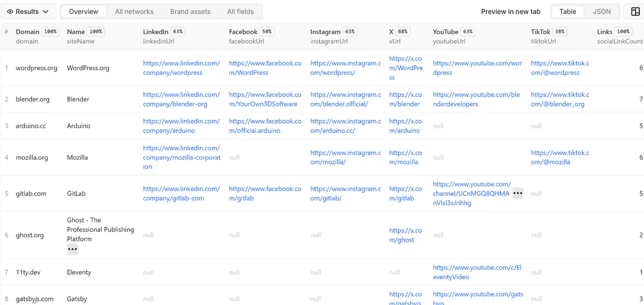Expand truncated Ghost site name ellipsis
Screen dimensions: 644x305
[73, 249]
